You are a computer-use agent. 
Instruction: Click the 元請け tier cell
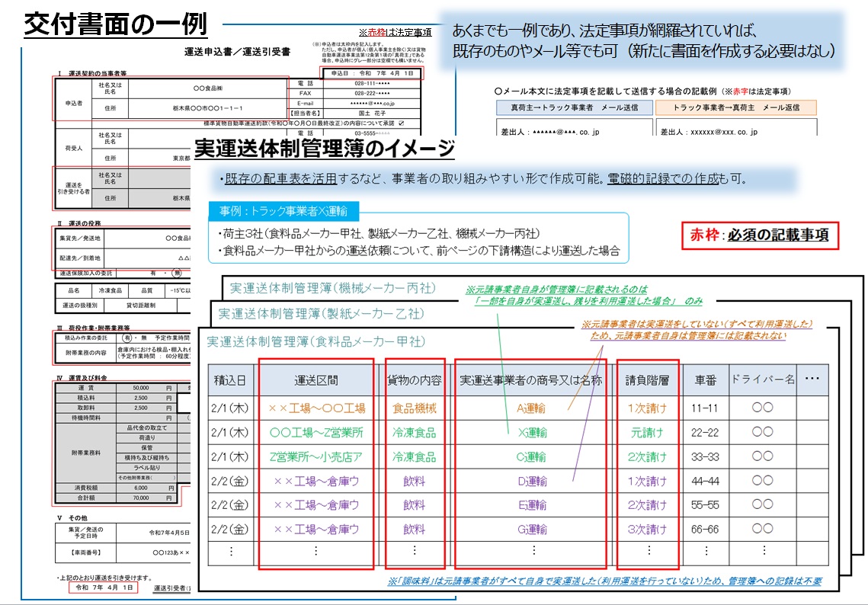(647, 433)
